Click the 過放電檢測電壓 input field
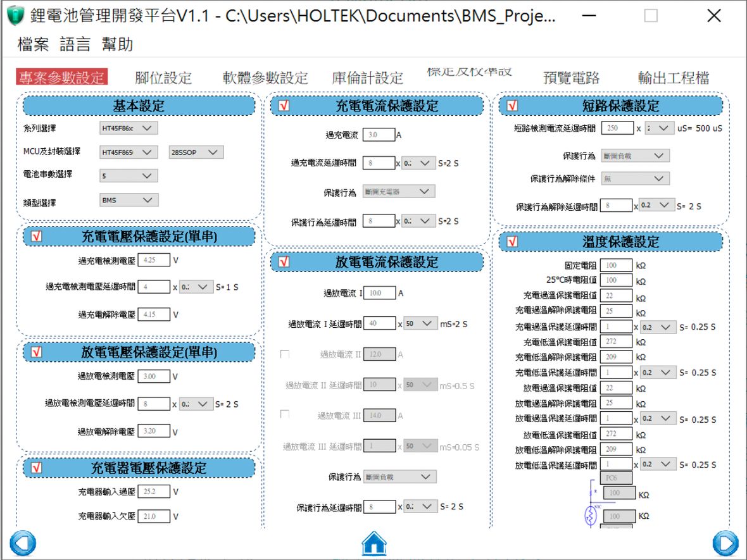This screenshot has width=747, height=560. coord(154,376)
